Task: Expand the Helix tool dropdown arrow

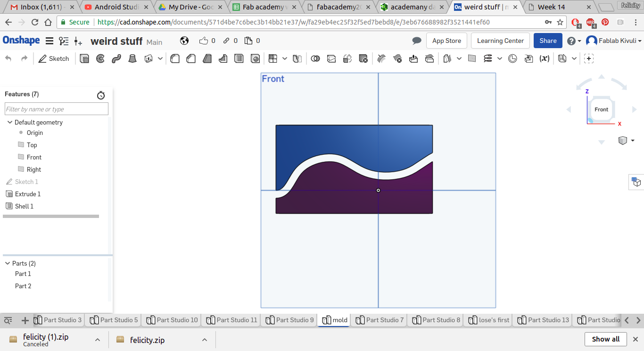Action: (500, 58)
